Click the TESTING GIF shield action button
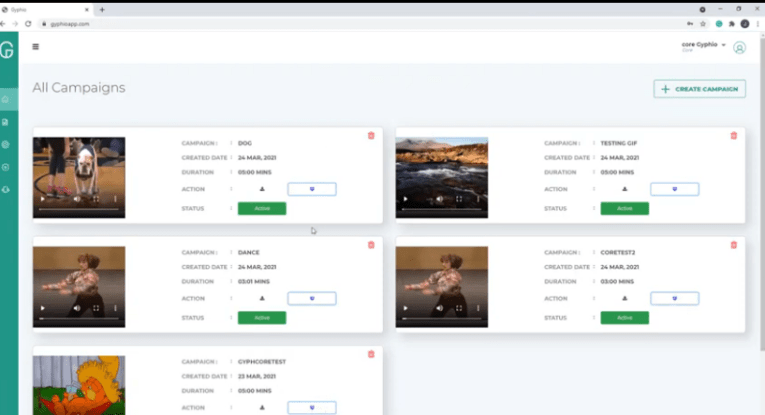This screenshot has height=415, width=765. pyautogui.click(x=675, y=189)
